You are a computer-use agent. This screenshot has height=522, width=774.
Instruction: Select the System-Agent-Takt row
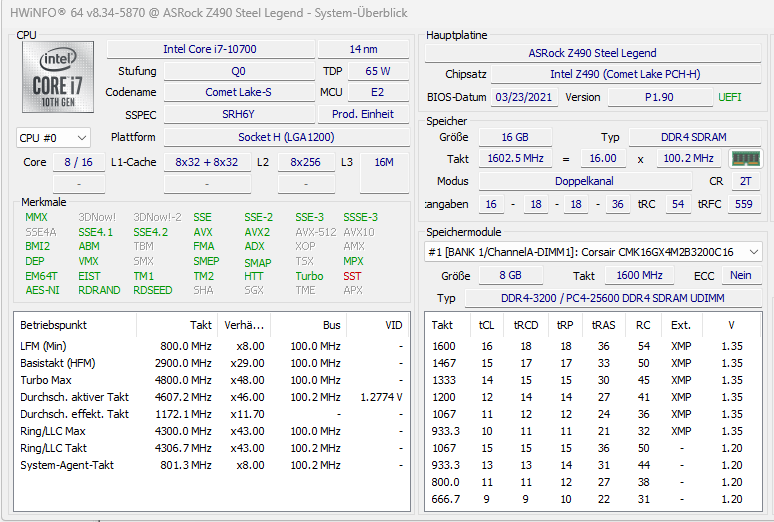tap(212, 465)
